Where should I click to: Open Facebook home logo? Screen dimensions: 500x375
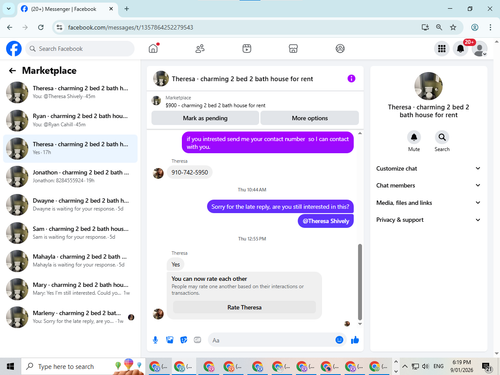14,49
